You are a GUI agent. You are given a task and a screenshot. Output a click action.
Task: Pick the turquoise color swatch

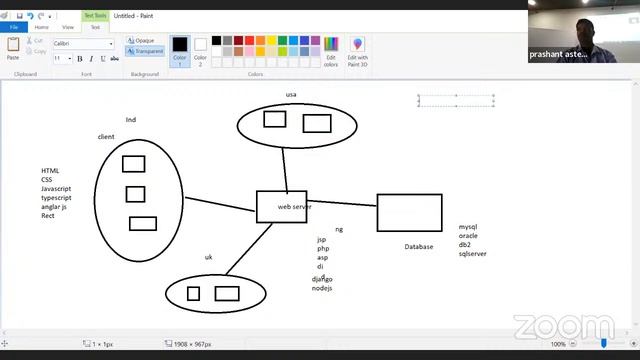tap(293, 40)
